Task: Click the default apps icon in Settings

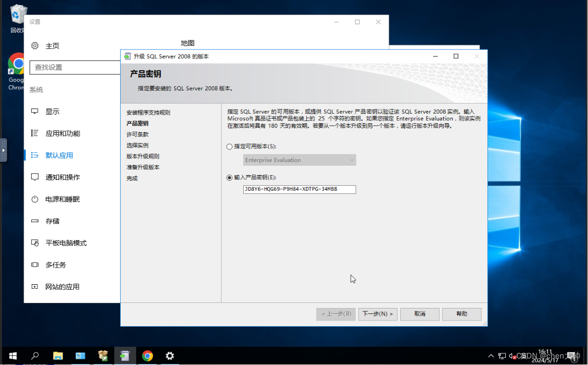Action: pos(35,155)
